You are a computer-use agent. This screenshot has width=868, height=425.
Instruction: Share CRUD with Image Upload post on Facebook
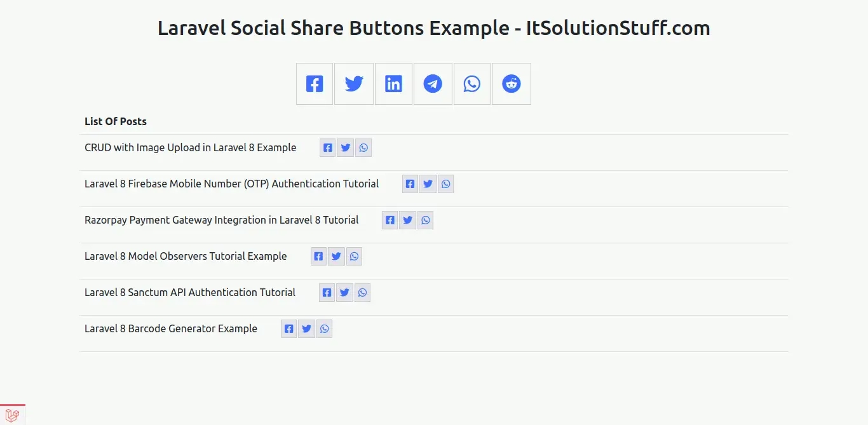point(327,148)
